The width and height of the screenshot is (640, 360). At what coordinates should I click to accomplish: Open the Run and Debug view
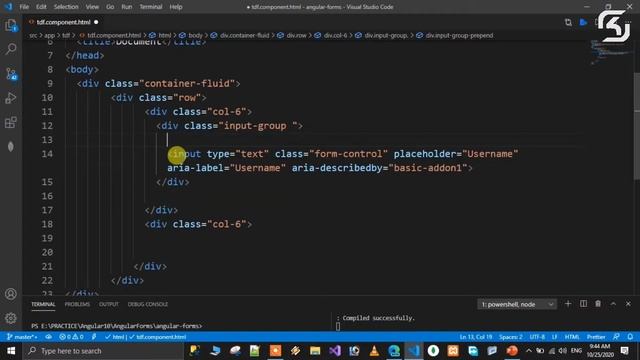pyautogui.click(x=11, y=98)
